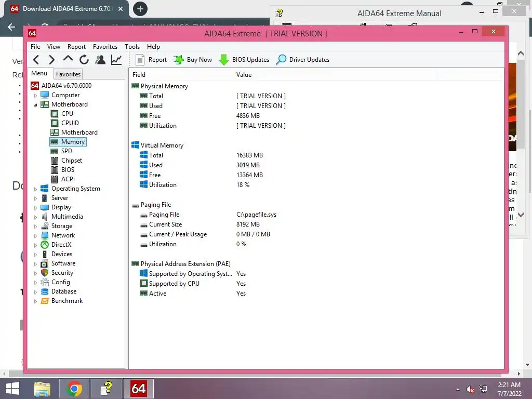Select the Memory tree item

coord(68,142)
